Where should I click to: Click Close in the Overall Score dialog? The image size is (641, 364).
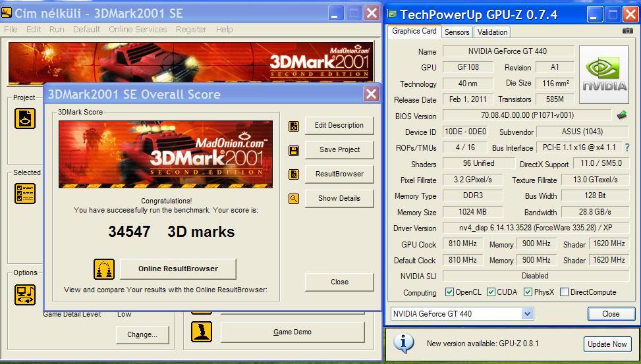pyautogui.click(x=339, y=282)
